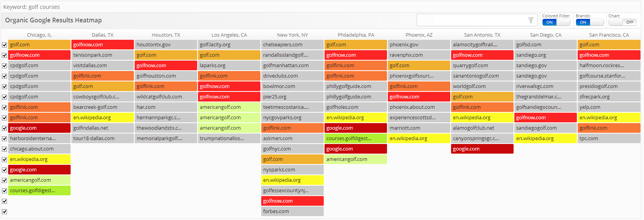Image resolution: width=644 pixels, height=220 pixels.
Task: Click the tenisonpark.com cell
Action: 103,55
